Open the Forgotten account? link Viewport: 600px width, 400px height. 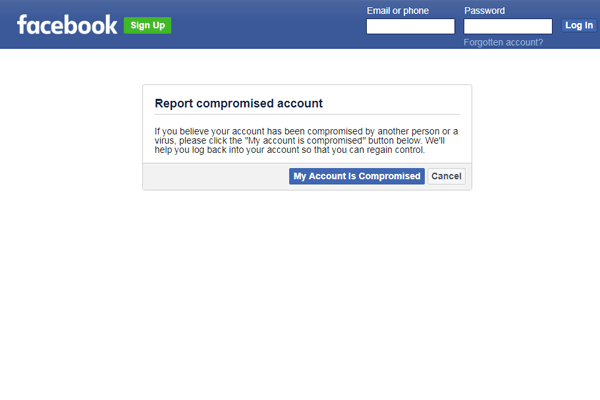[503, 43]
